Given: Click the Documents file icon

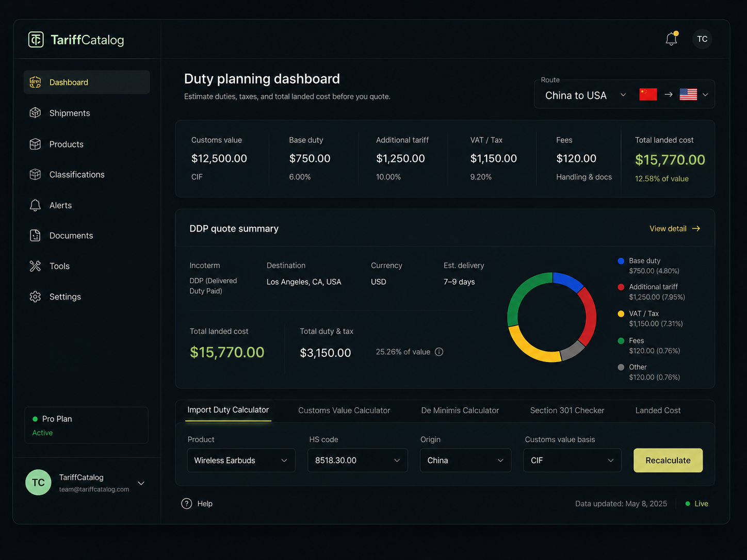Looking at the screenshot, I should click(35, 236).
